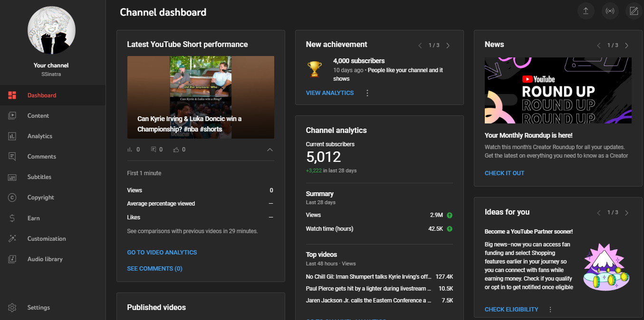This screenshot has height=320, width=644.
Task: Show next idea in Ideas for you
Action: click(x=626, y=213)
